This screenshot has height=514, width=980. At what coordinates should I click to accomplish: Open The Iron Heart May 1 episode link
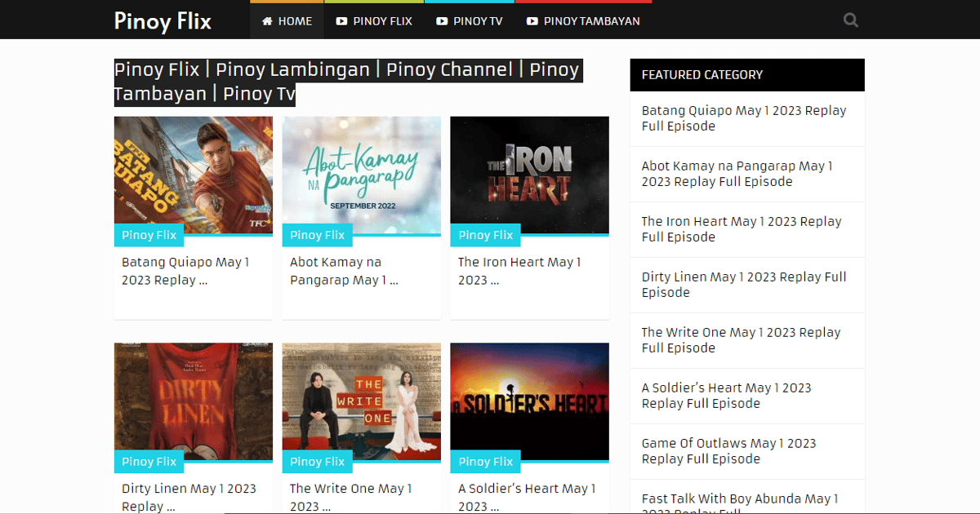point(519,271)
